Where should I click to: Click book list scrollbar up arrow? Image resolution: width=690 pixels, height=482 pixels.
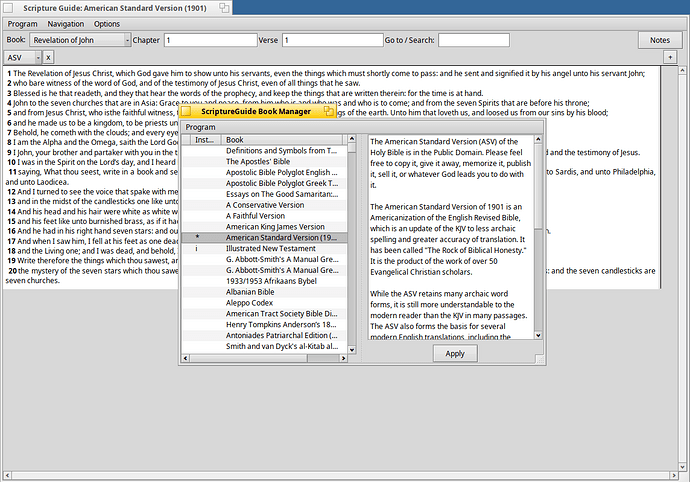tap(352, 139)
